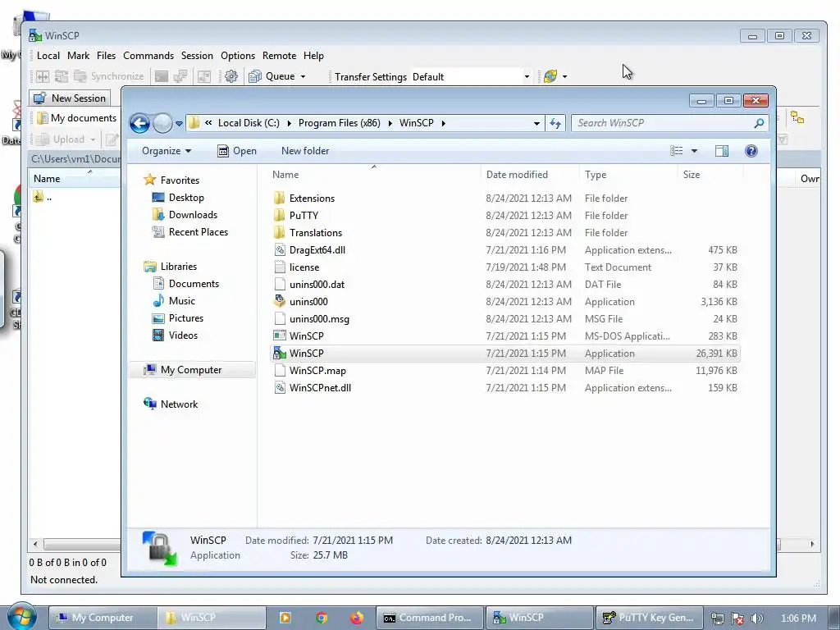This screenshot has width=840, height=630.
Task: Open recent pages dropdown next to forward arrow
Action: (x=179, y=124)
